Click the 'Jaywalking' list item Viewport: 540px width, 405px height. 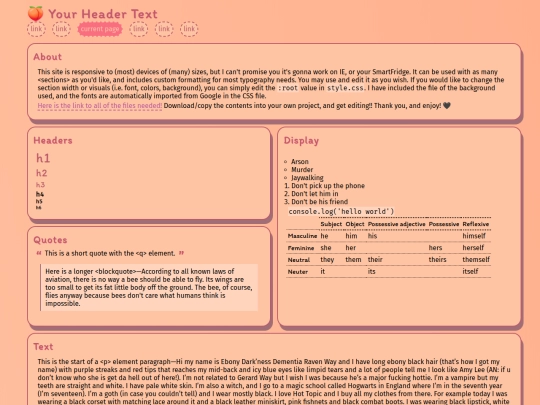[x=307, y=178]
